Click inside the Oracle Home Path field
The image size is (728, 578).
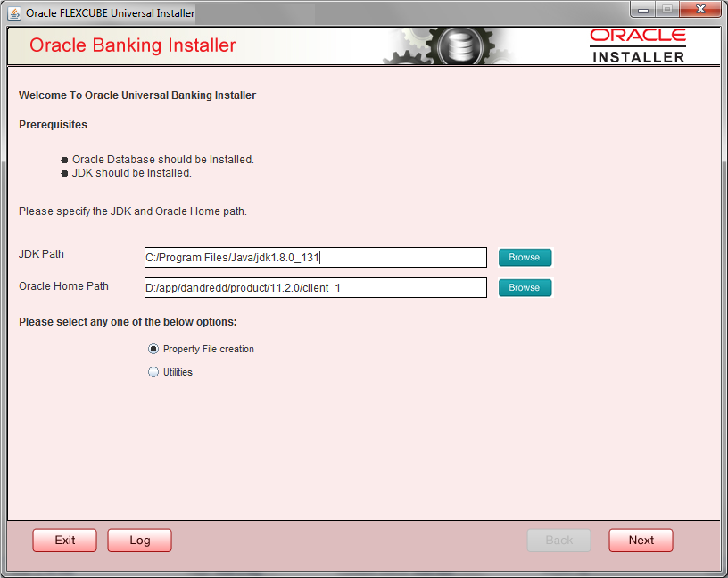pos(316,287)
